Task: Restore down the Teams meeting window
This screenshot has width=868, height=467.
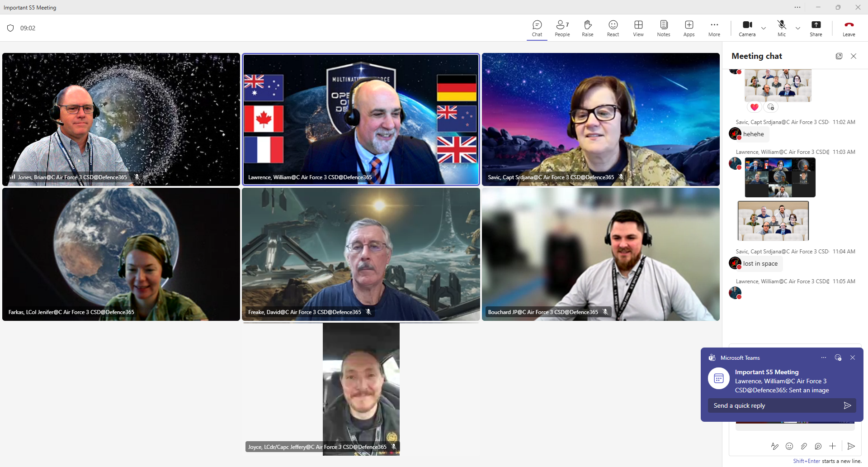Action: tap(838, 7)
